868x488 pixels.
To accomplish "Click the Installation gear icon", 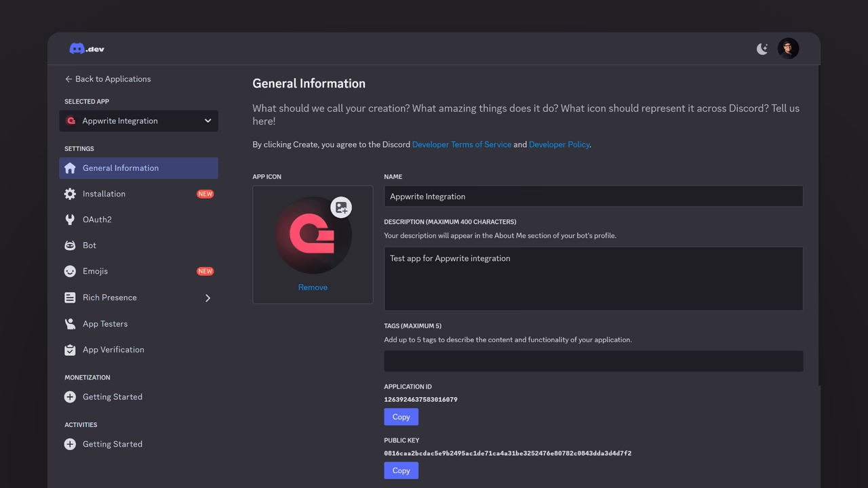I will point(70,194).
